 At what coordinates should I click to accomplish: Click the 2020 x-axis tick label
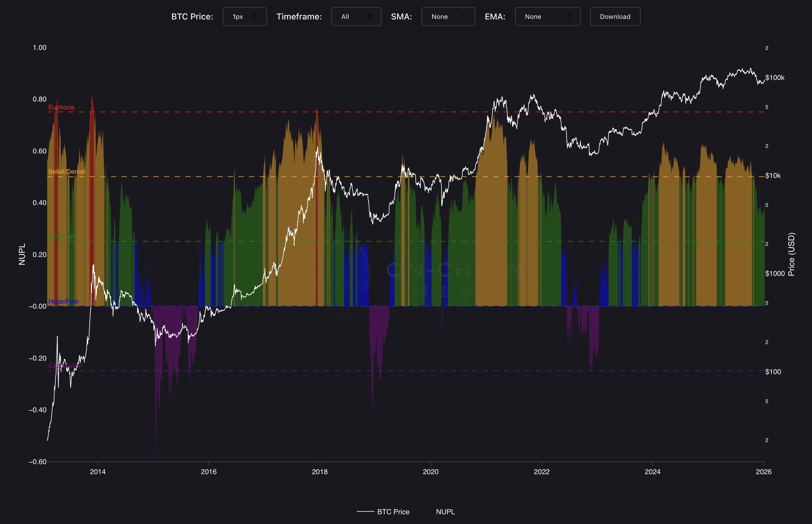pos(430,471)
